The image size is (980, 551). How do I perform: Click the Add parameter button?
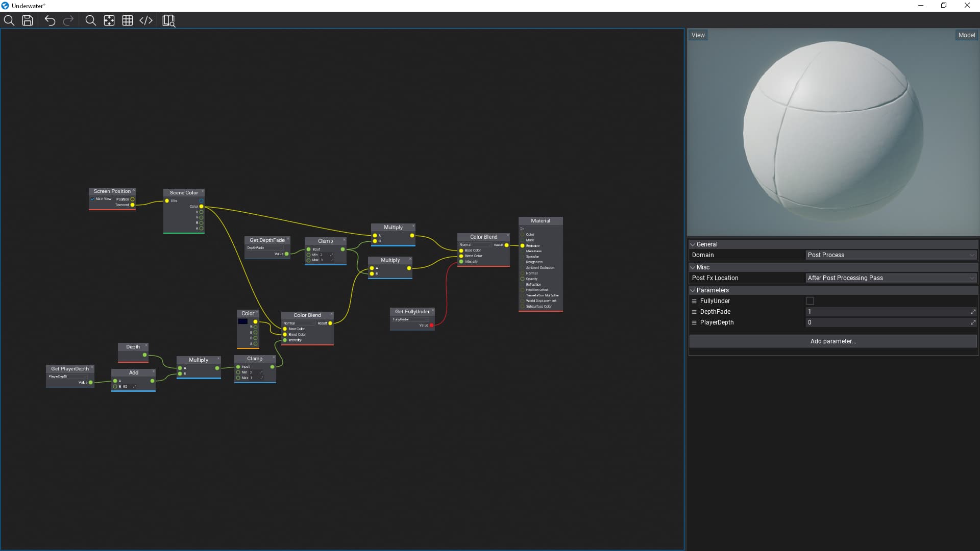point(833,341)
